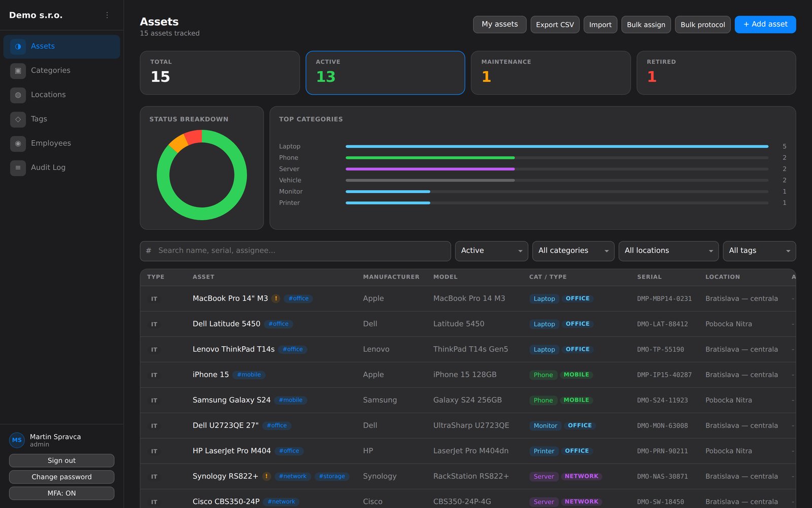
Task: Open the Categories sidebar icon
Action: pos(18,71)
